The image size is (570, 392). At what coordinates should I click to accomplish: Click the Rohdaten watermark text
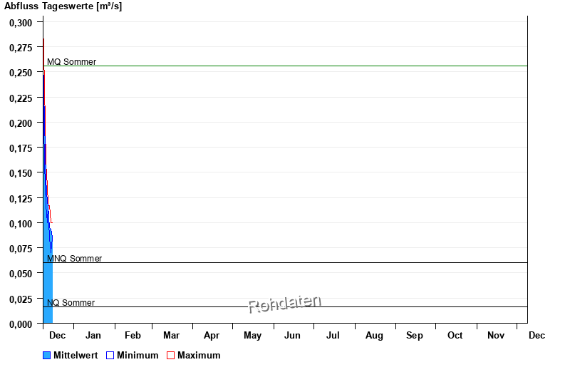[284, 304]
